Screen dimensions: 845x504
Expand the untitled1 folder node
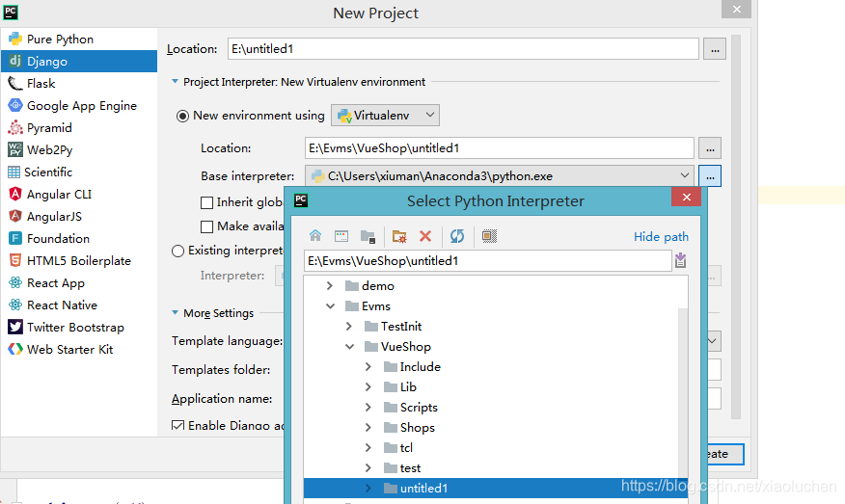pos(368,489)
